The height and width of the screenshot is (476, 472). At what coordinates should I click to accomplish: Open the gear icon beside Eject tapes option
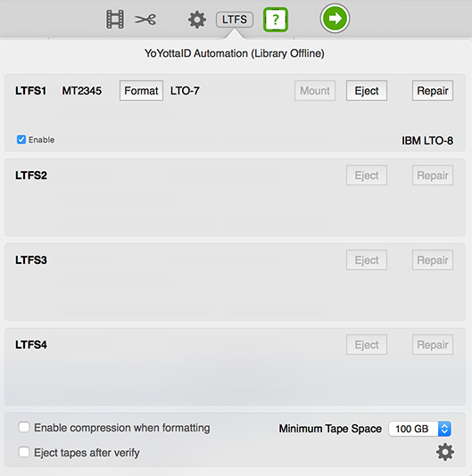coord(445,452)
